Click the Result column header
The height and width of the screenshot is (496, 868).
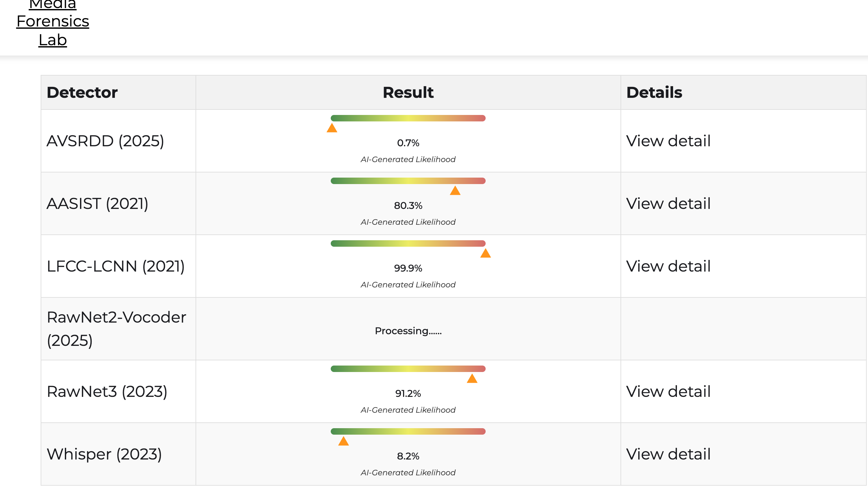(x=408, y=93)
